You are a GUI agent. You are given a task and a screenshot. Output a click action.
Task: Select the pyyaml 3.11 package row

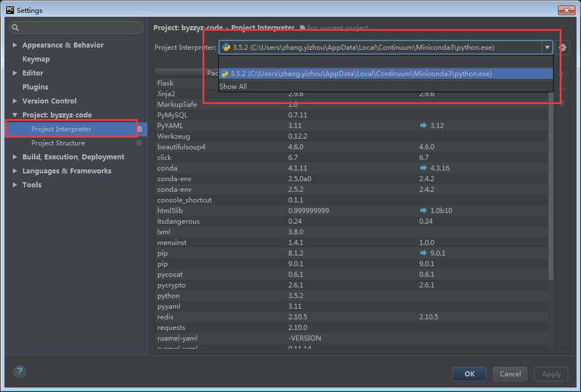[x=352, y=306]
